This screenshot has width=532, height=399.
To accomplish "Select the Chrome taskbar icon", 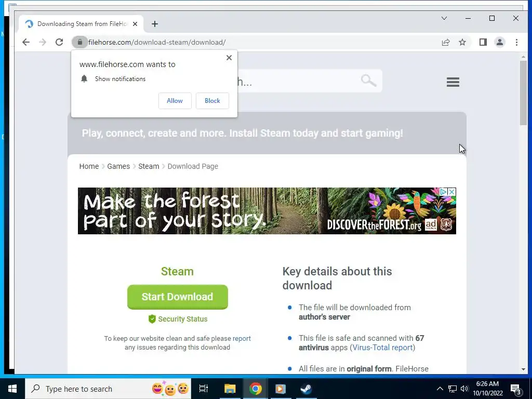I will [x=256, y=389].
